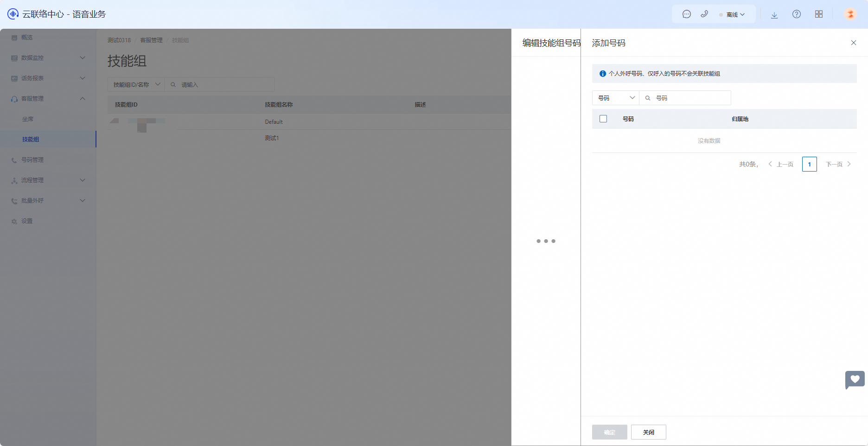Click the Default skill group row
The width and height of the screenshot is (868, 446).
coord(309,121)
